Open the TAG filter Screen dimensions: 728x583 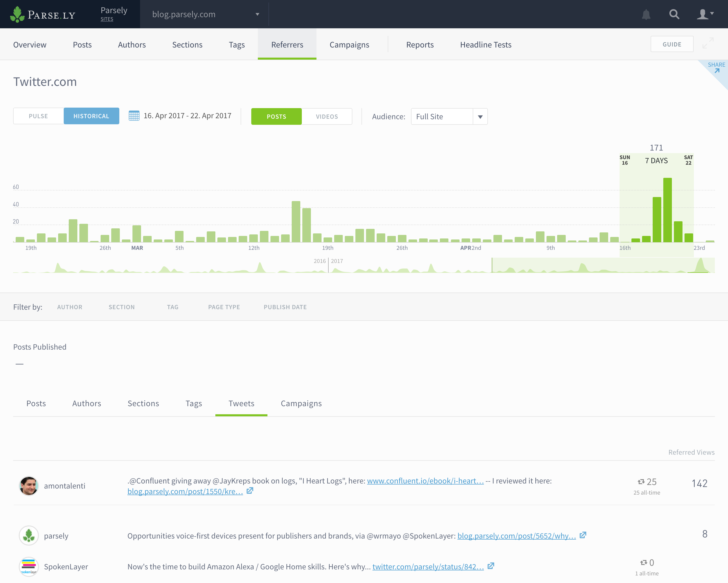[x=173, y=307]
